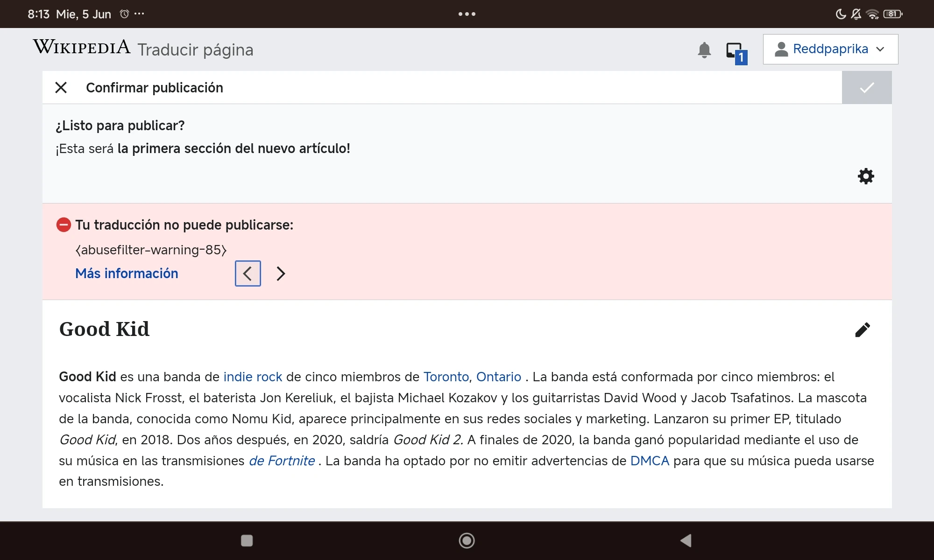The image size is (934, 560).
Task: Tap the recent apps square button
Action: 247,540
